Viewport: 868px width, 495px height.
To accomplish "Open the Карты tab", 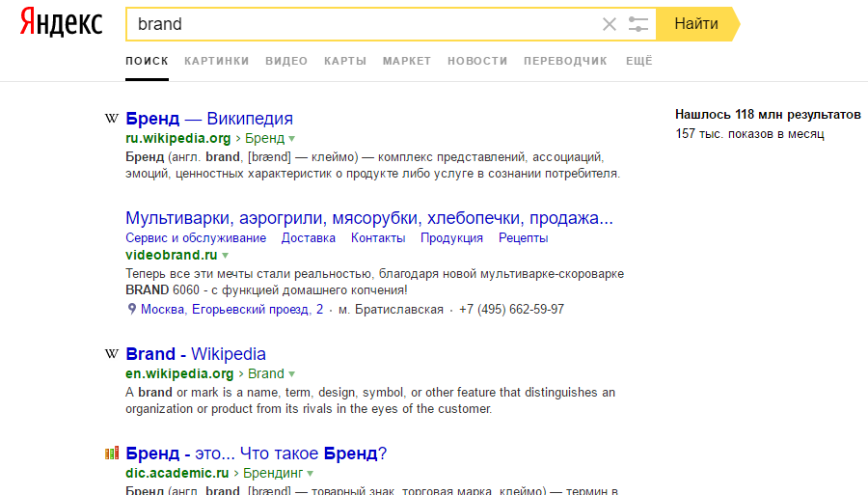I will (x=345, y=61).
